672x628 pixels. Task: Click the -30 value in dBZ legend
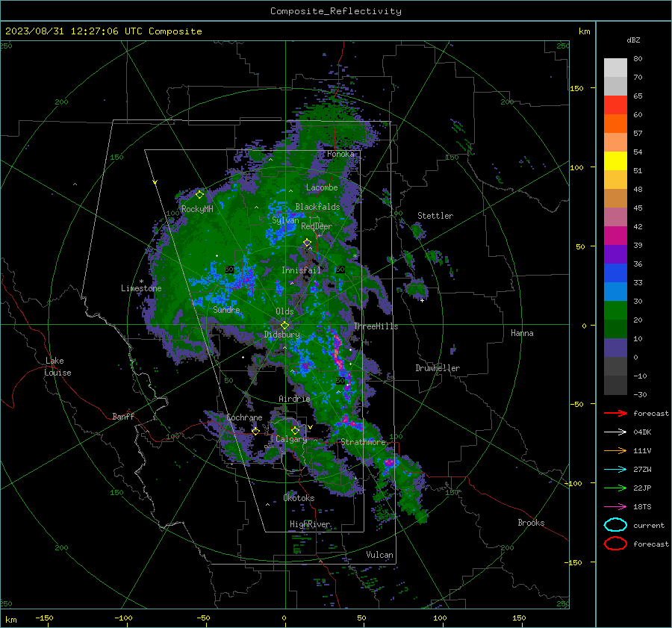coord(640,394)
